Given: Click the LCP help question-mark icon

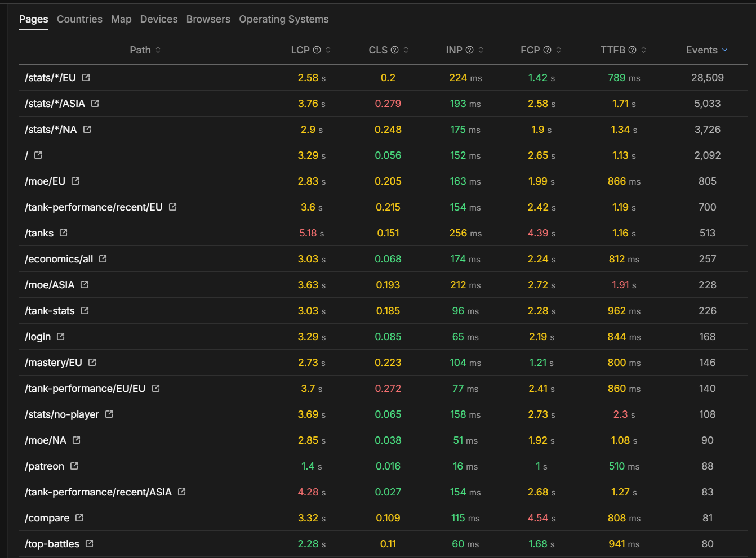Looking at the screenshot, I should coord(317,50).
